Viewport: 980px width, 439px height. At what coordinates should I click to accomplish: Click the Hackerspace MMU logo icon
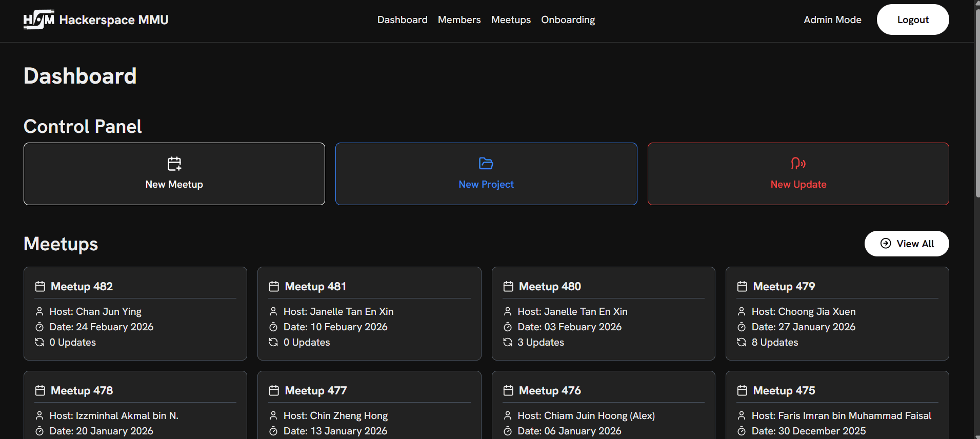38,19
